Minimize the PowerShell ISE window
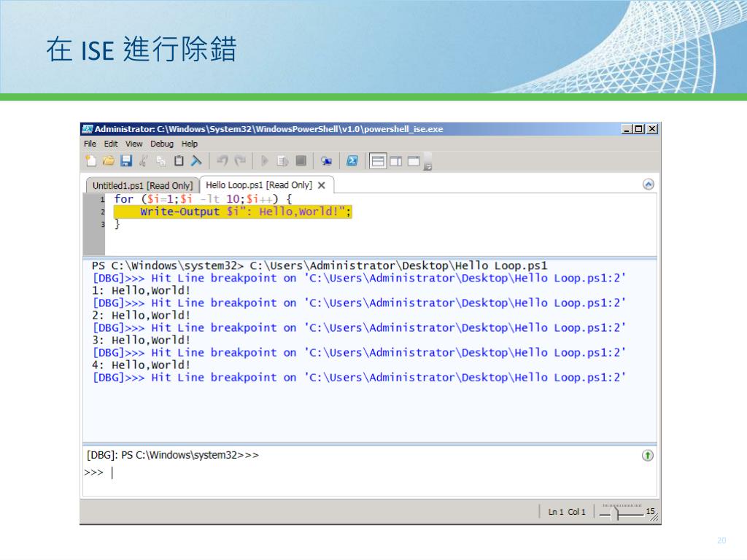Viewport: 747px width, 560px height. click(627, 128)
